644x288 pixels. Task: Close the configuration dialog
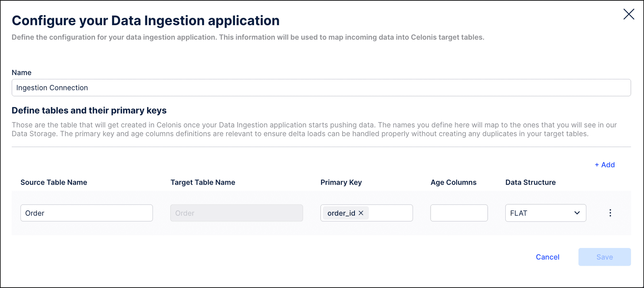[x=629, y=14]
